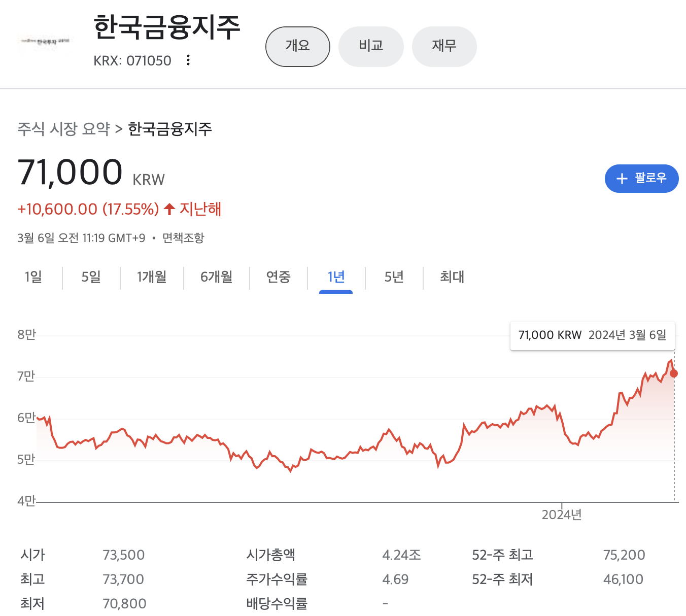Select the 6개월 chart range
Viewport: 686px width, 616px height.
pyautogui.click(x=217, y=277)
